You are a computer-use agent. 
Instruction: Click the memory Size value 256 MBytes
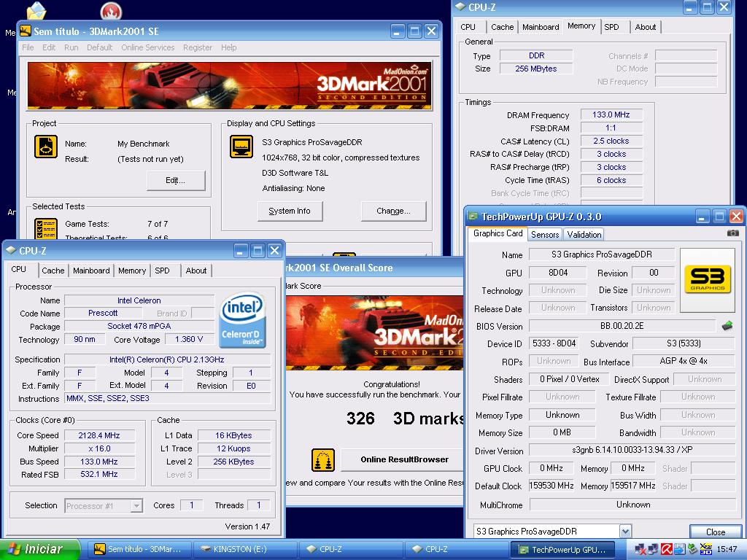pos(536,69)
